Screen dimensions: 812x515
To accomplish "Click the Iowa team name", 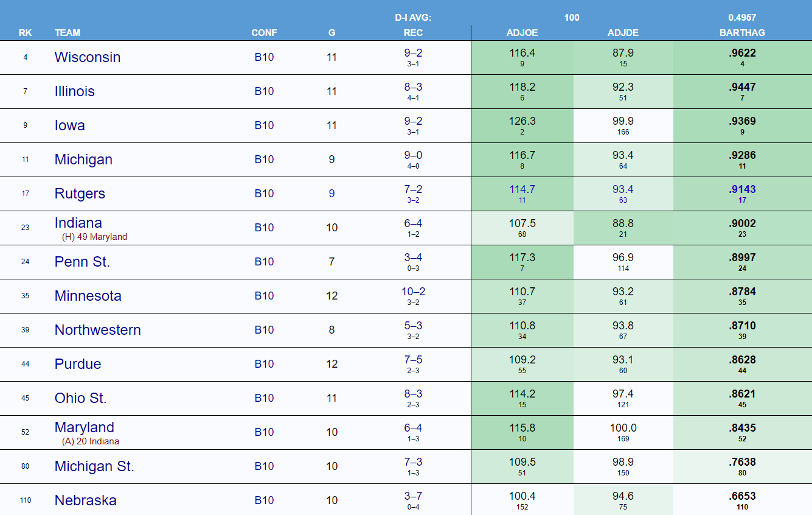I will click(x=69, y=125).
